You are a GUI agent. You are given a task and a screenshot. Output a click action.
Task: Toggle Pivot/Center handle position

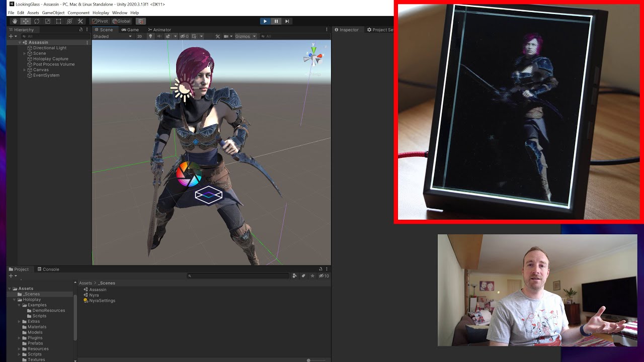click(x=100, y=21)
